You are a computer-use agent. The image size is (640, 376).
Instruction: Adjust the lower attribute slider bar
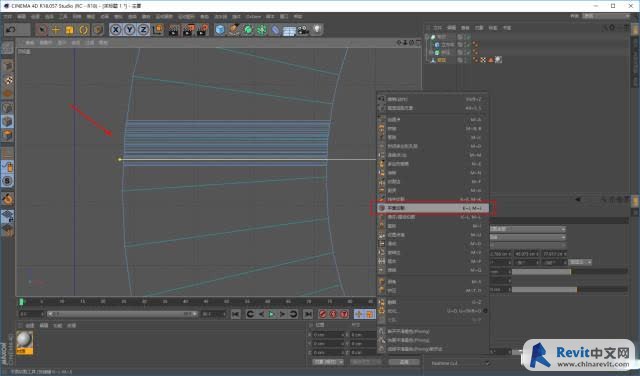tap(569, 289)
